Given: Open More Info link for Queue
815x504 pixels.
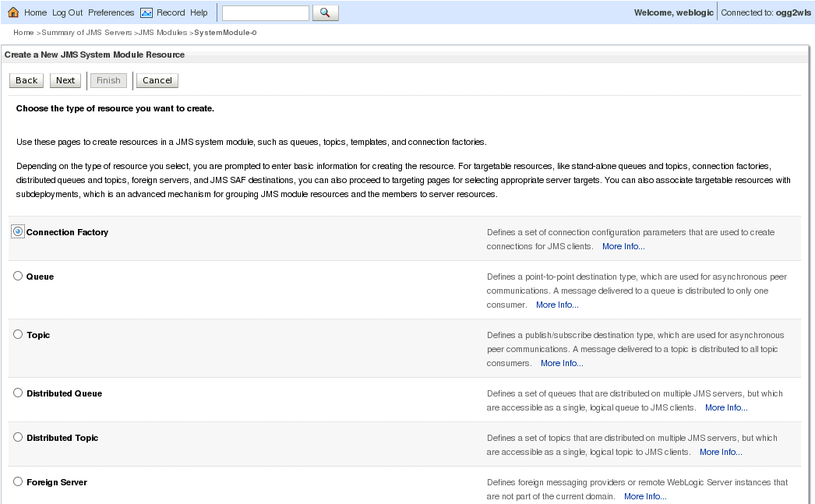Looking at the screenshot, I should 556,305.
